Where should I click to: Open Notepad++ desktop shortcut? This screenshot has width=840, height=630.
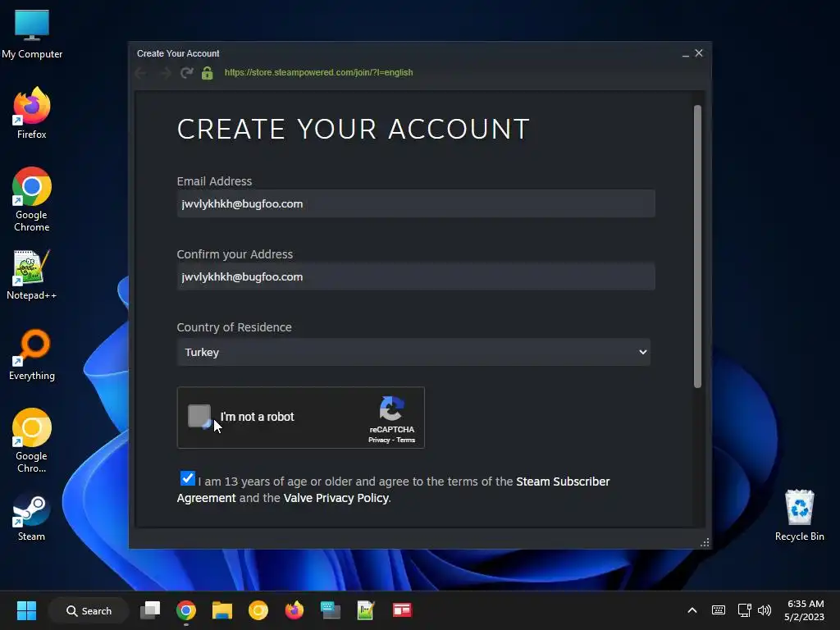pos(32,275)
